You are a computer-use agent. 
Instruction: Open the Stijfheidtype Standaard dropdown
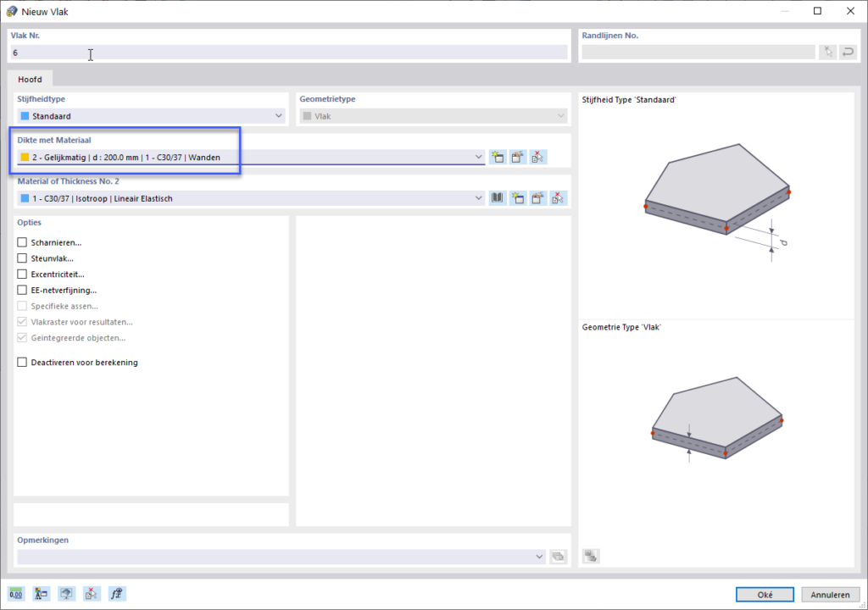(x=151, y=116)
